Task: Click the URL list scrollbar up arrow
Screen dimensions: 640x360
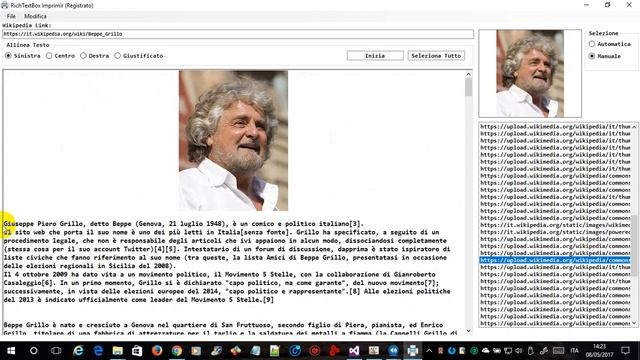Action: click(634, 127)
